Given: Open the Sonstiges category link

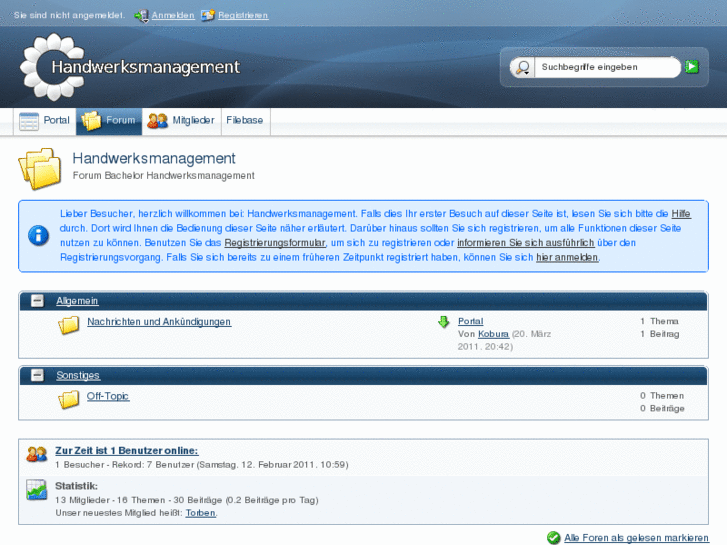Looking at the screenshot, I should click(78, 375).
